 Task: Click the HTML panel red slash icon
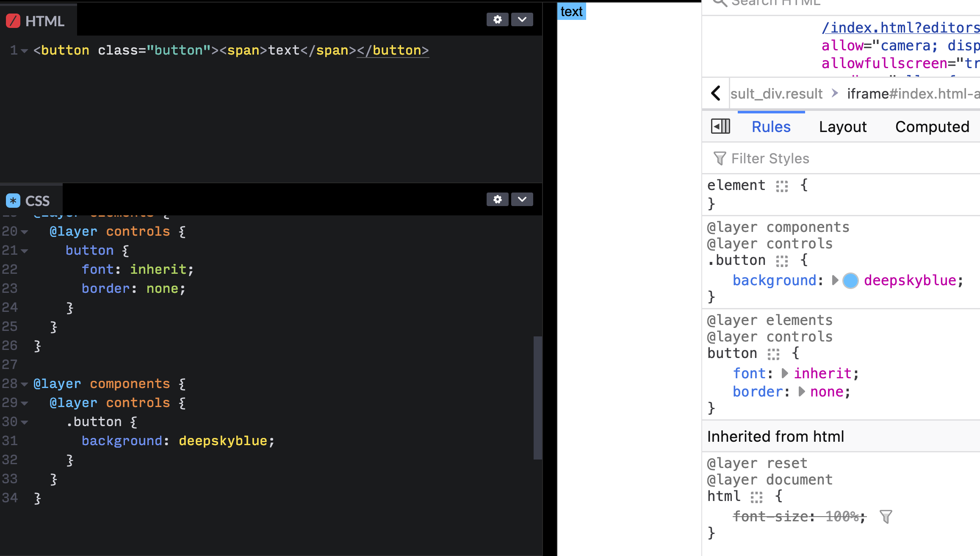pyautogui.click(x=13, y=21)
